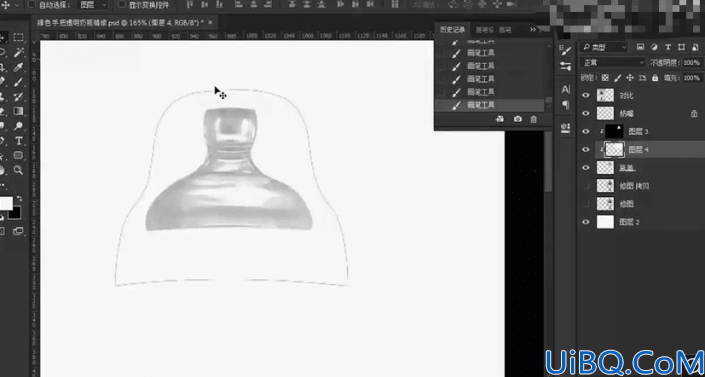The height and width of the screenshot is (377, 705).
Task: Open the Move tool preset dropdown arrow
Action: [x=17, y=5]
